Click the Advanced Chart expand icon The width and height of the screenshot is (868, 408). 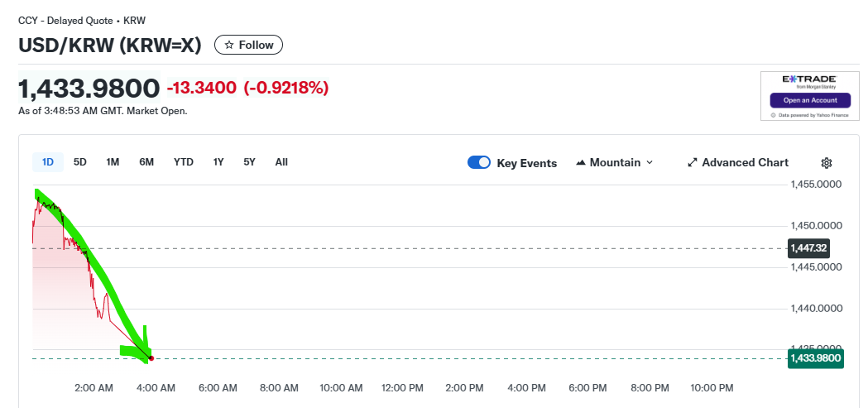[693, 163]
